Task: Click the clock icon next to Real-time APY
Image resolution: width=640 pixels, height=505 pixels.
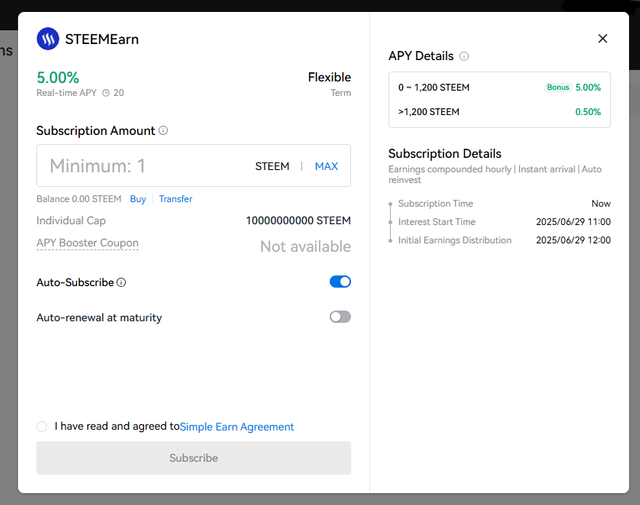Action: coord(106,93)
